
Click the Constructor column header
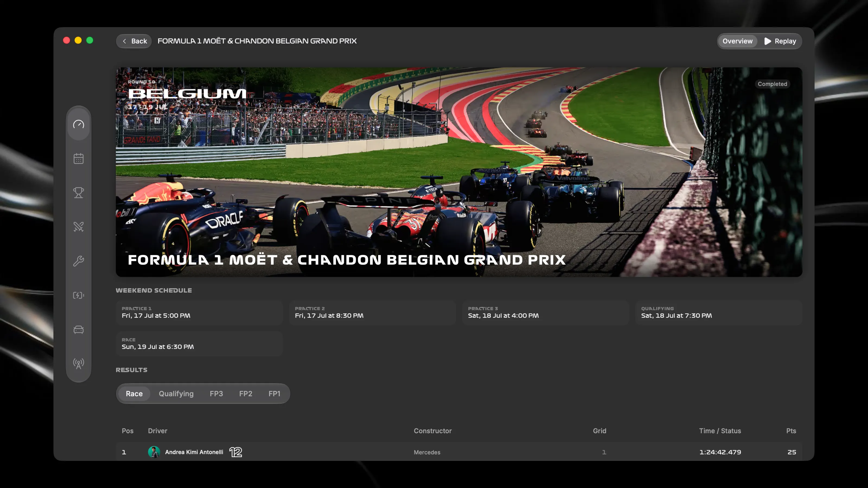coord(433,431)
